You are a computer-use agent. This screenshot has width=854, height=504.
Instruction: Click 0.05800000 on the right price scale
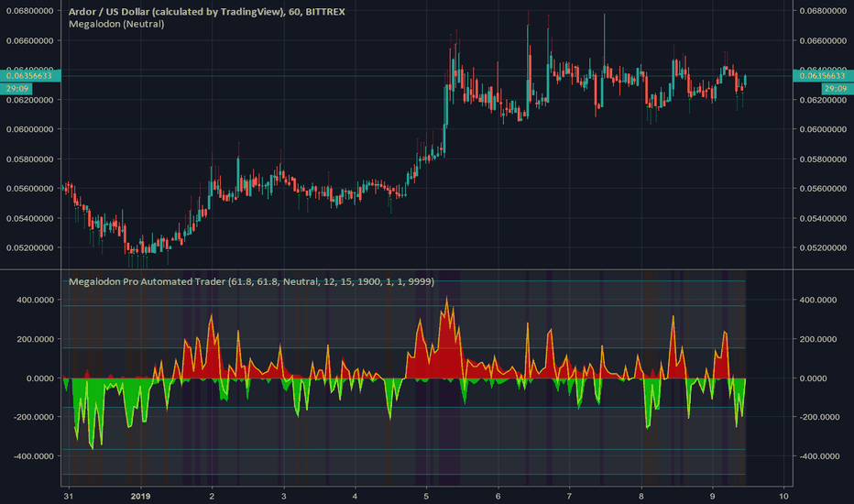tap(823, 159)
